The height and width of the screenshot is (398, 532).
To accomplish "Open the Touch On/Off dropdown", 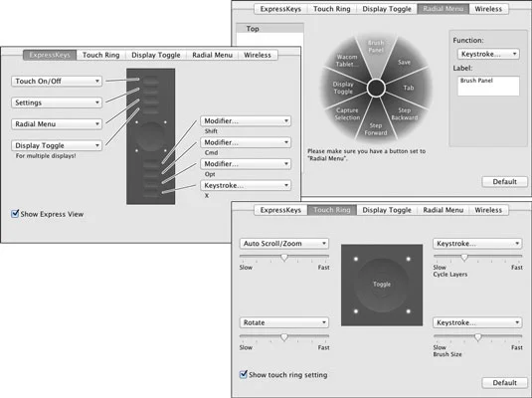I will [57, 82].
